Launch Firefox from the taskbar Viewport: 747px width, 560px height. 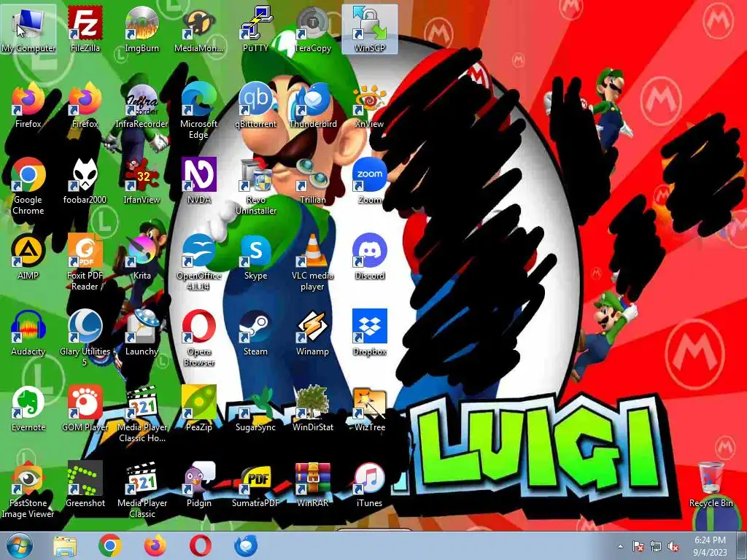[155, 545]
